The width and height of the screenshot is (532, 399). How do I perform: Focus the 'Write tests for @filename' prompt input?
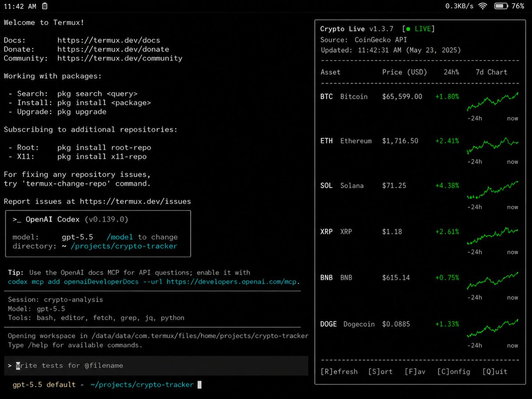(x=156, y=366)
